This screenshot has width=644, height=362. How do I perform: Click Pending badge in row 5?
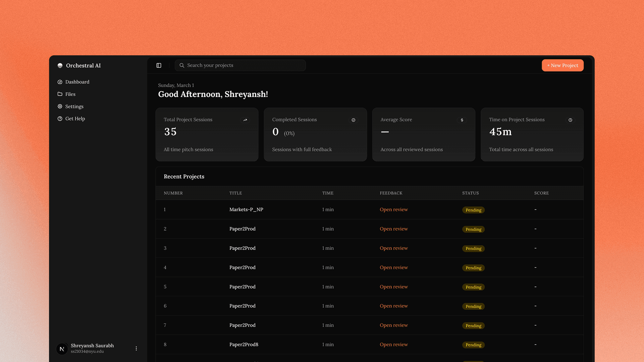pos(473,287)
